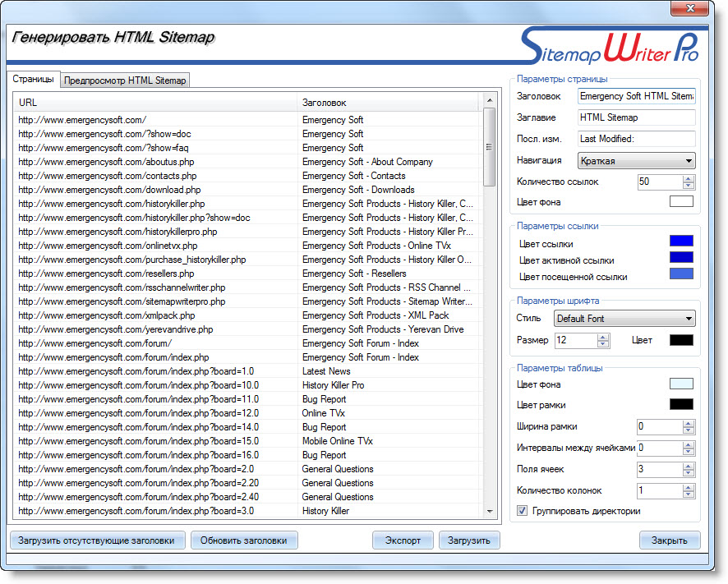The image size is (728, 584).
Task: Click the Обновить заголовки button
Action: pyautogui.click(x=244, y=540)
